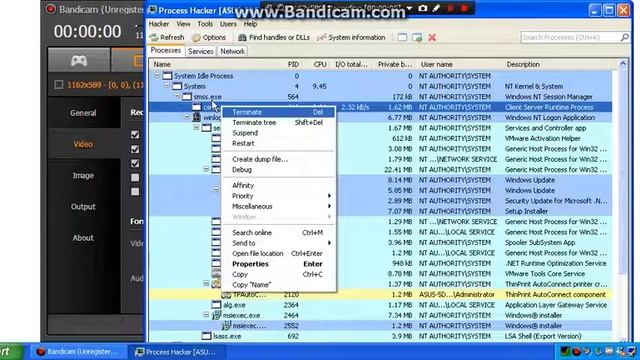Click the smss.exe process icon

[187, 97]
